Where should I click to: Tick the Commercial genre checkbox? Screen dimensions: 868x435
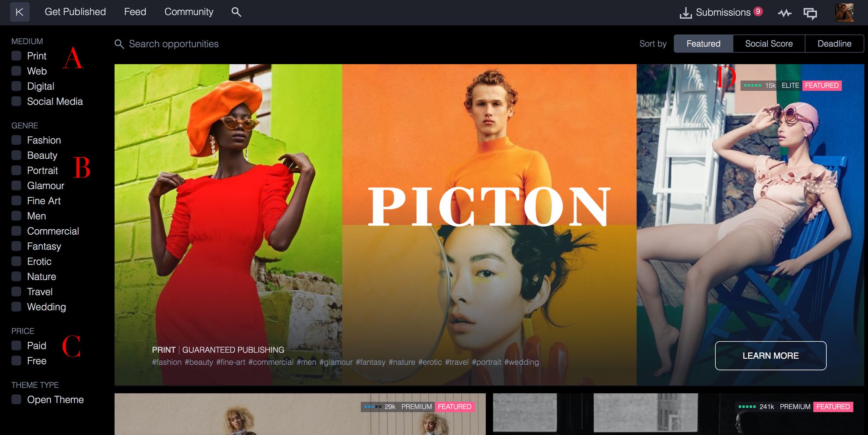(x=16, y=231)
